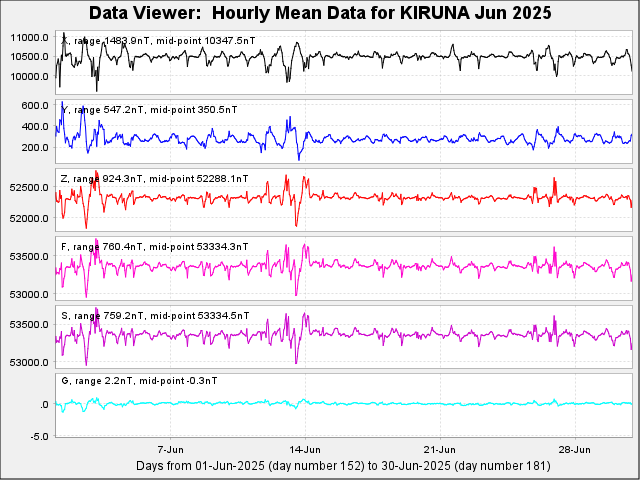The height and width of the screenshot is (480, 640).
Task: Click the 7-Jun date tick label
Action: 171,450
